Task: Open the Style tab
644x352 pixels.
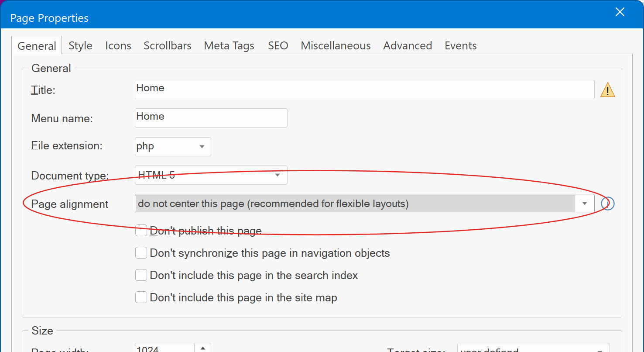Action: tap(80, 46)
